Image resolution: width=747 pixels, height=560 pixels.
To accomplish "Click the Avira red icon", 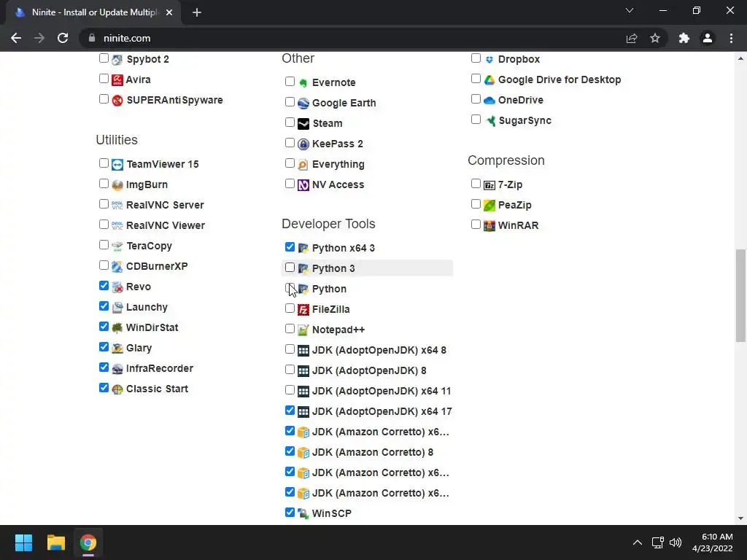I will (x=117, y=80).
